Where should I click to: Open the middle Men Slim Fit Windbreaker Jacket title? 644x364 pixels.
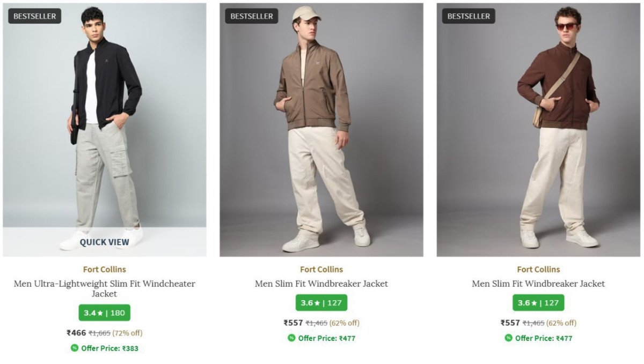(321, 284)
